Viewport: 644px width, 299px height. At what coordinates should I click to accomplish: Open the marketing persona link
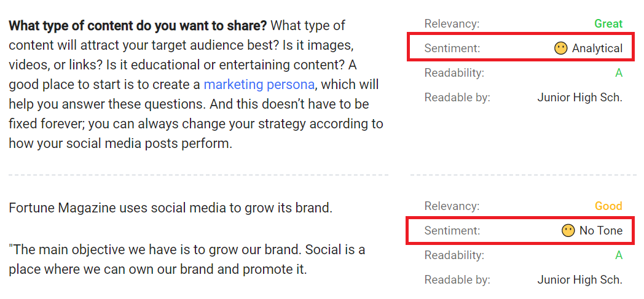(259, 85)
